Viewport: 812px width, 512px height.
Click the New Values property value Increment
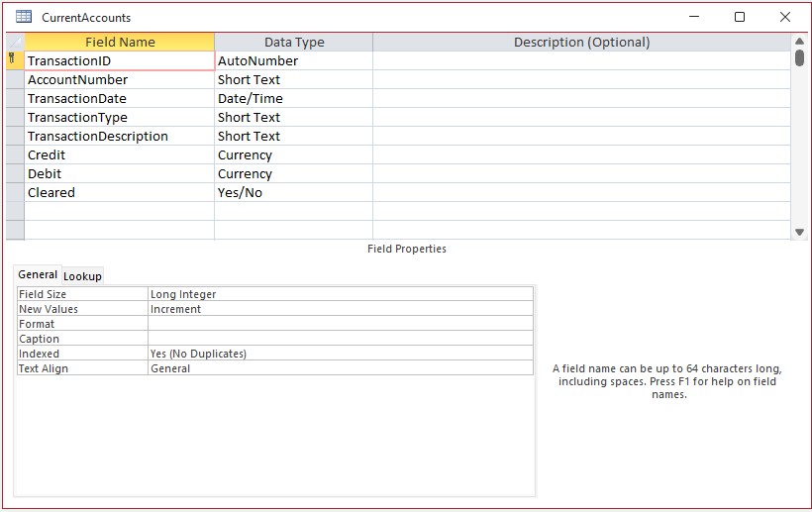click(x=341, y=309)
